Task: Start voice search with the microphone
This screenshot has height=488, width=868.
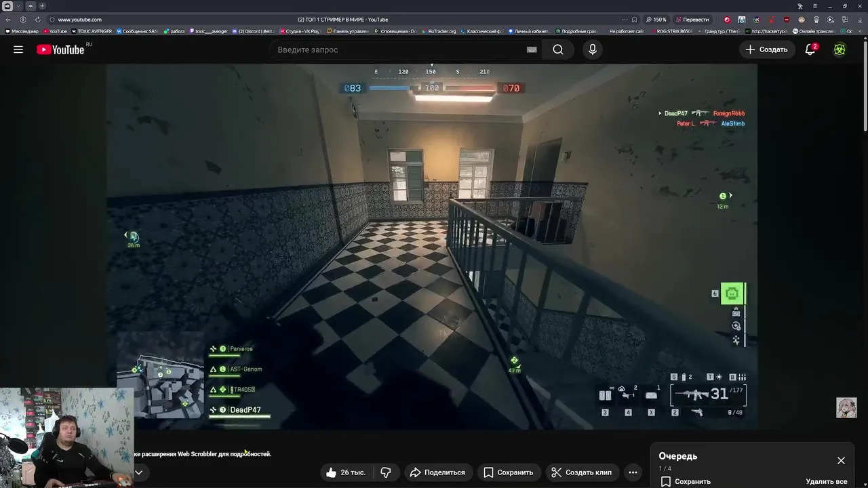Action: pyautogui.click(x=593, y=49)
